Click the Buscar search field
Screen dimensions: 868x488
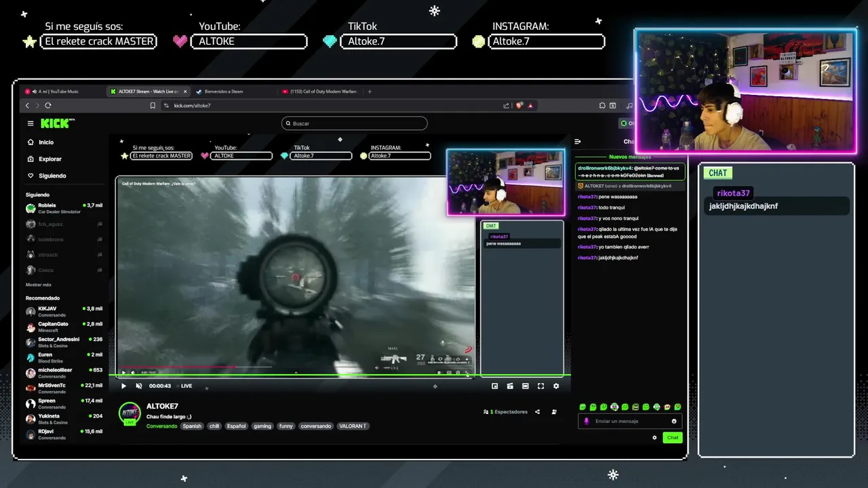pyautogui.click(x=355, y=123)
